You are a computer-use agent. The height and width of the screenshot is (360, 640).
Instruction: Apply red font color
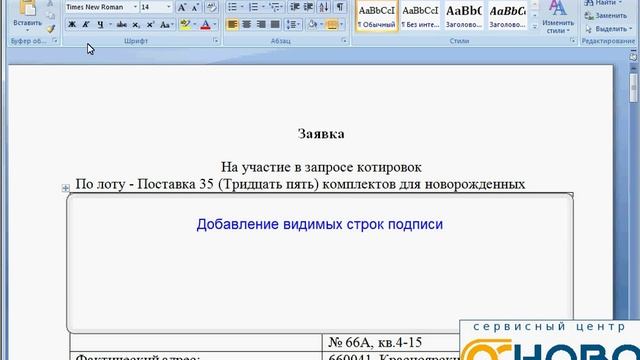(x=206, y=25)
